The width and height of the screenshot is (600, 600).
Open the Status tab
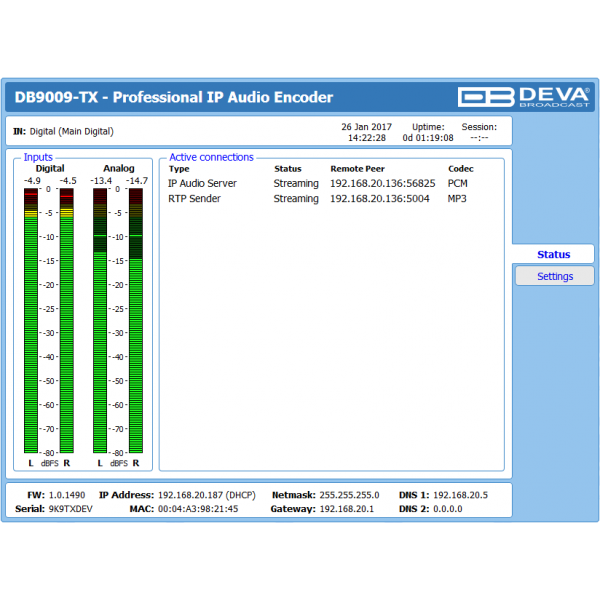tap(553, 254)
